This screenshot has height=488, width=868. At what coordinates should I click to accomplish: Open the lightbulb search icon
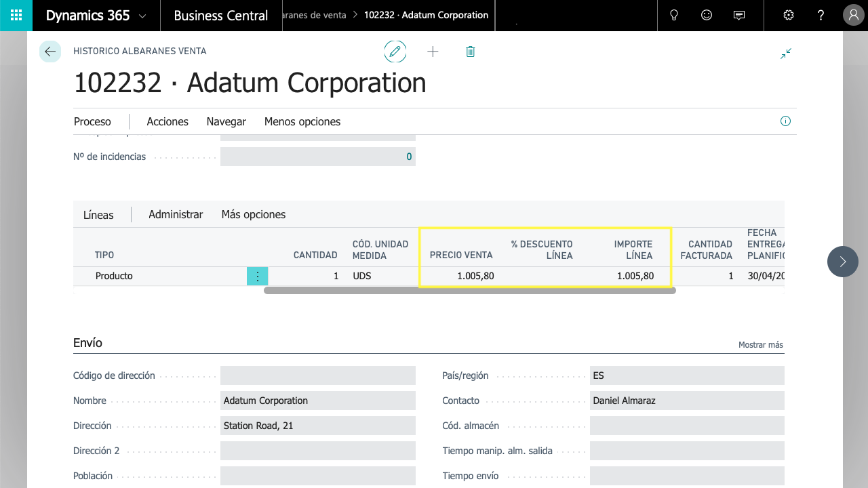(674, 16)
